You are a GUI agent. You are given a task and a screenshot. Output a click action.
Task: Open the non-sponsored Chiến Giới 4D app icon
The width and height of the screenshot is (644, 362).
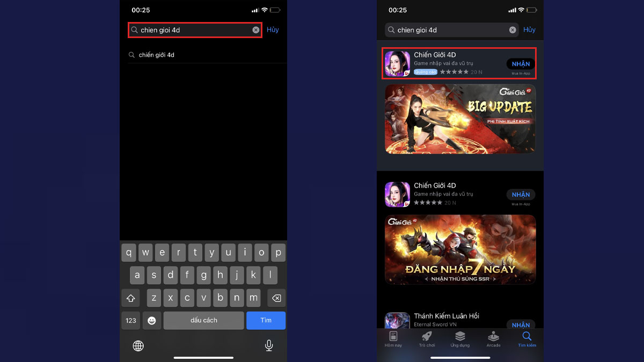pos(397,195)
